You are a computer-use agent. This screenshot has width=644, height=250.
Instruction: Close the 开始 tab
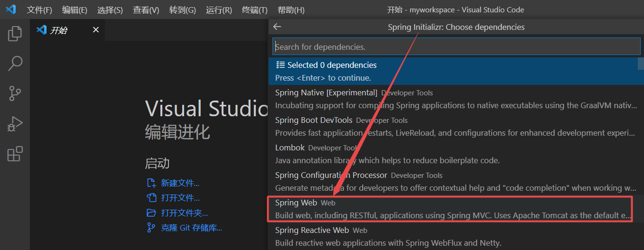click(x=95, y=30)
